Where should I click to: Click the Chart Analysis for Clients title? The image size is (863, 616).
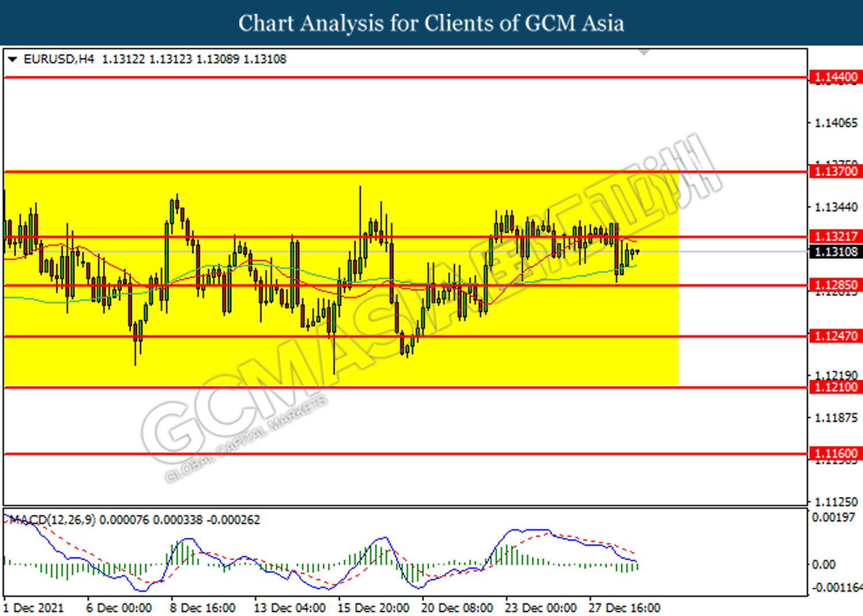pos(431,23)
